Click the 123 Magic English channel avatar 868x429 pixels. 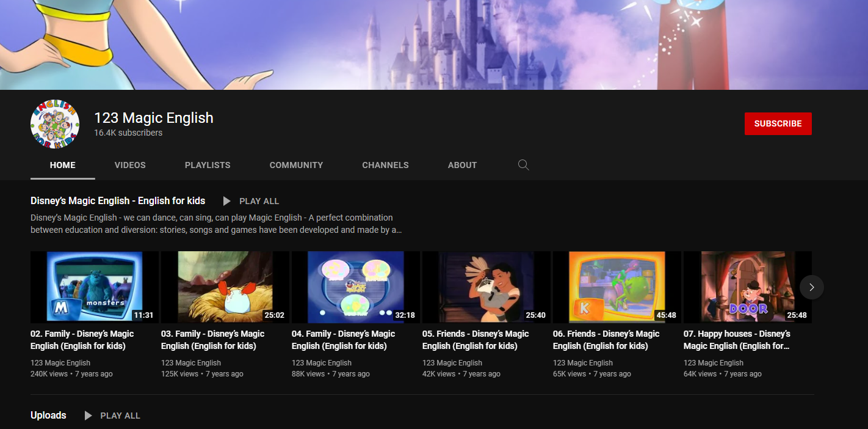click(x=55, y=123)
